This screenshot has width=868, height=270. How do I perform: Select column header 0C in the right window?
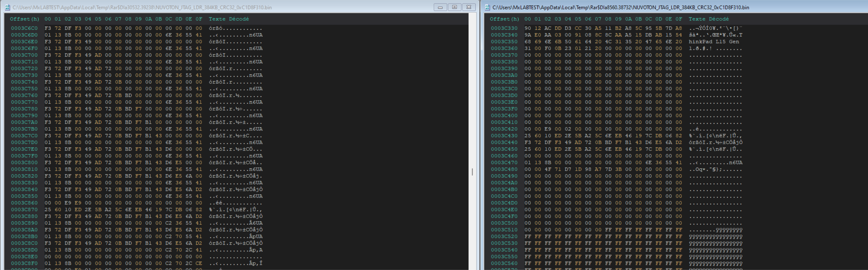tap(649, 19)
